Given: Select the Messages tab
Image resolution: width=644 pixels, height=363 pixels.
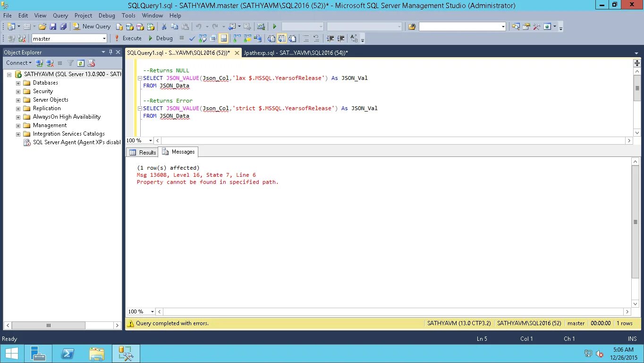Looking at the screenshot, I should tap(178, 152).
